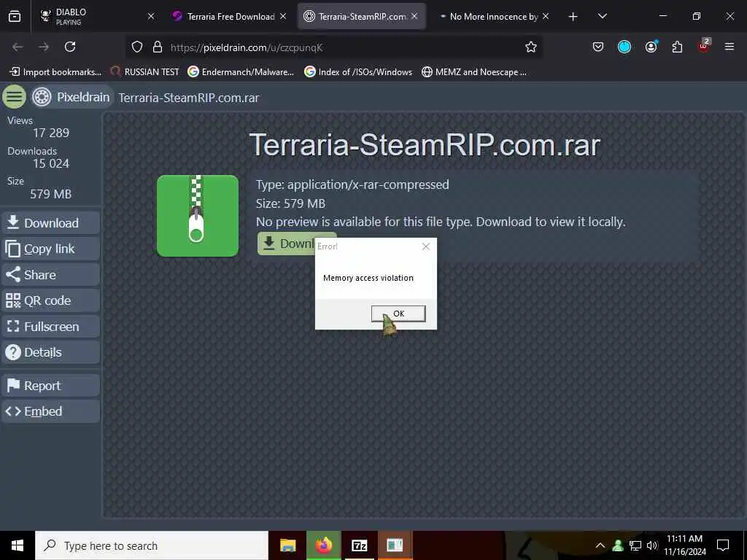Screen dimensions: 747x560
Task: Click the pixeldrain URL address bar
Action: coord(333,47)
